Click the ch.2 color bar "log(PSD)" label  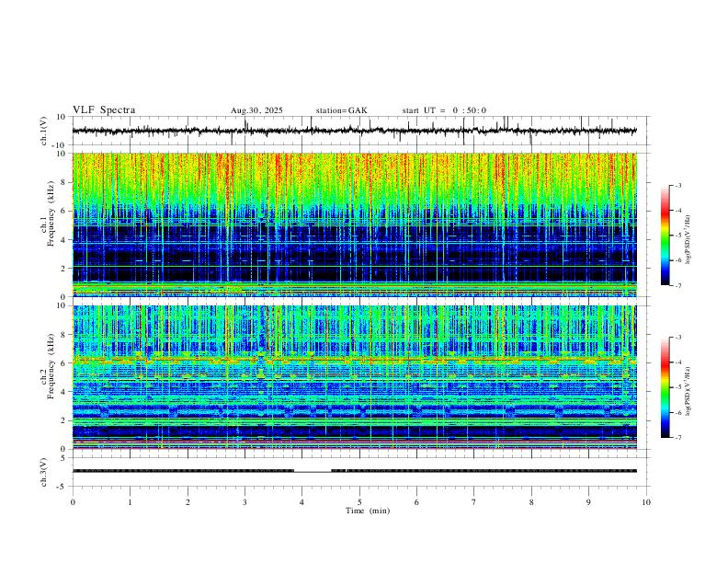[x=688, y=391]
